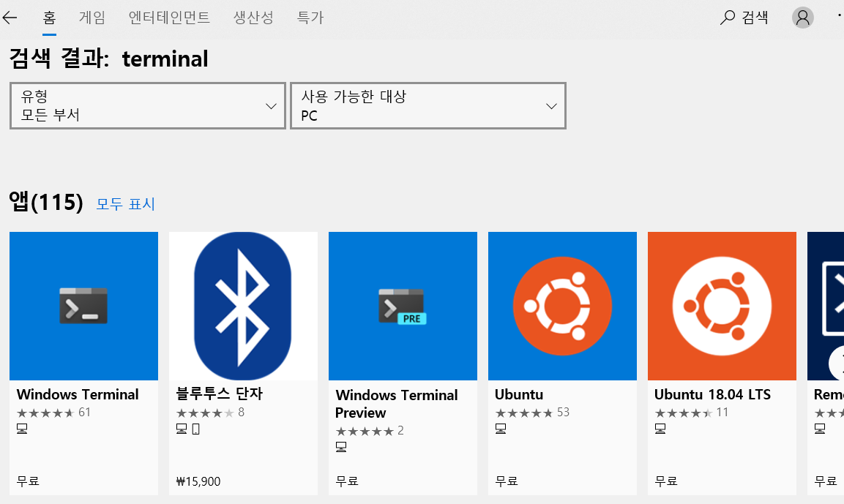Click the 무료 price under Windows Terminal
Screen dimensions: 844x504
(x=28, y=481)
